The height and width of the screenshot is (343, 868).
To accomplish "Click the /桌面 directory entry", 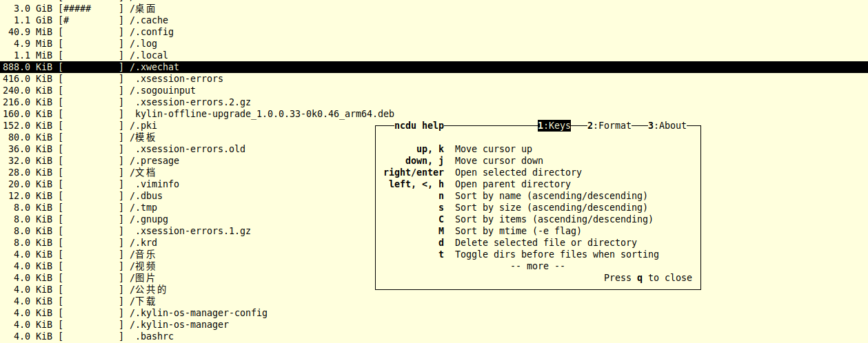I will (x=143, y=8).
